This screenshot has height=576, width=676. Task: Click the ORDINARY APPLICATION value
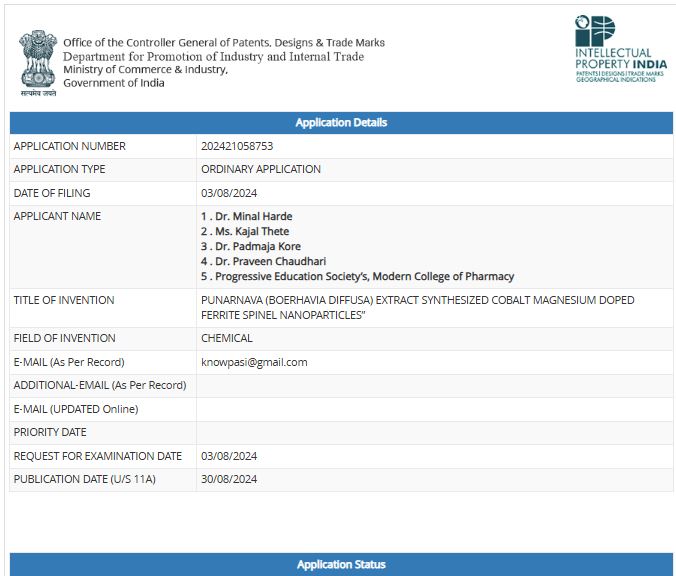pos(261,169)
